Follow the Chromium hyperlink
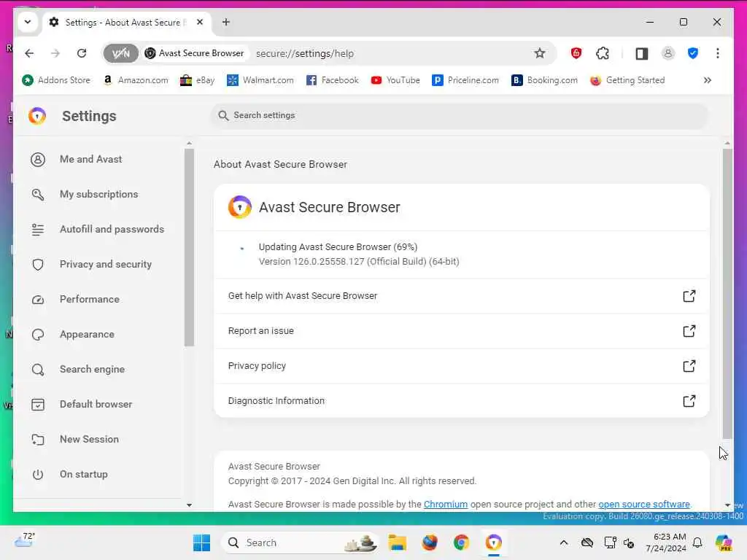Viewport: 747px width, 560px height. tap(446, 505)
